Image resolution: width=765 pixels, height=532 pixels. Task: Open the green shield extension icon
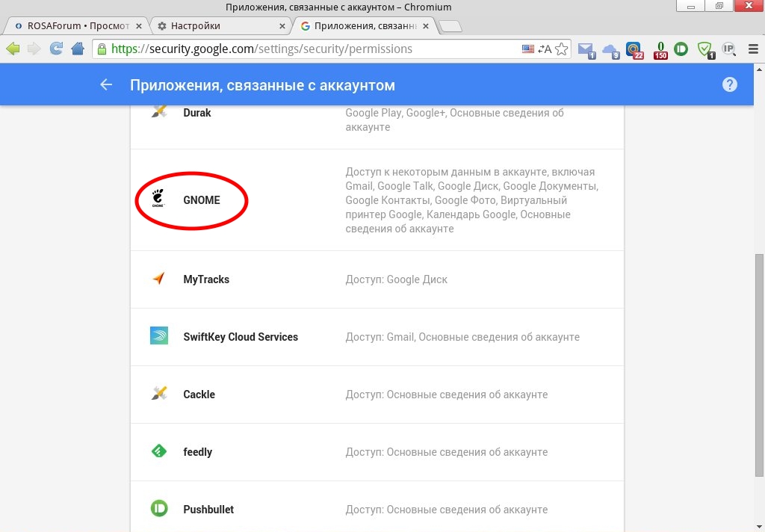705,50
